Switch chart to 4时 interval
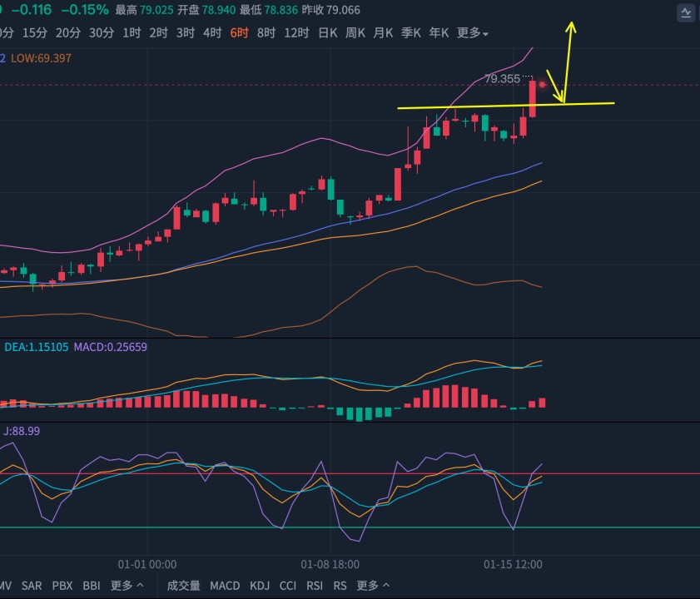 [212, 33]
